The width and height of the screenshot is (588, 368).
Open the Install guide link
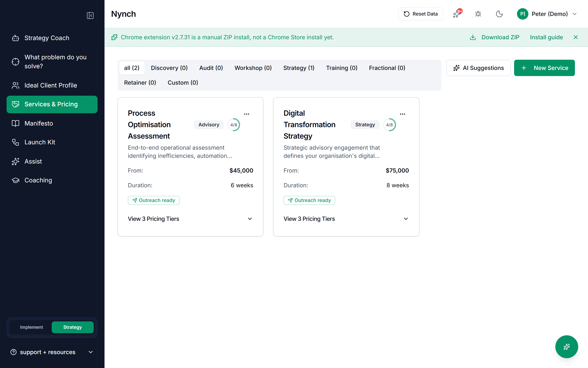pos(546,37)
